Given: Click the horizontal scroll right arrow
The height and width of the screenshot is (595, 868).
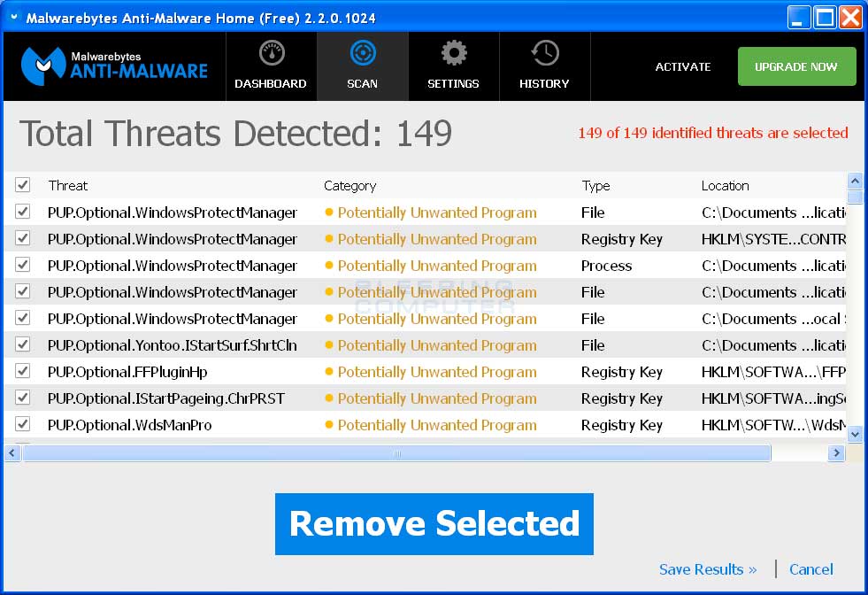Looking at the screenshot, I should pyautogui.click(x=836, y=453).
